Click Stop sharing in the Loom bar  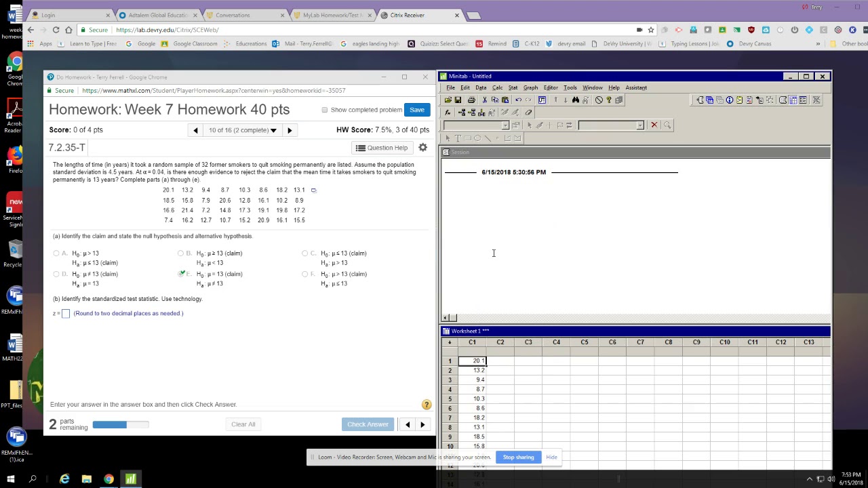518,457
